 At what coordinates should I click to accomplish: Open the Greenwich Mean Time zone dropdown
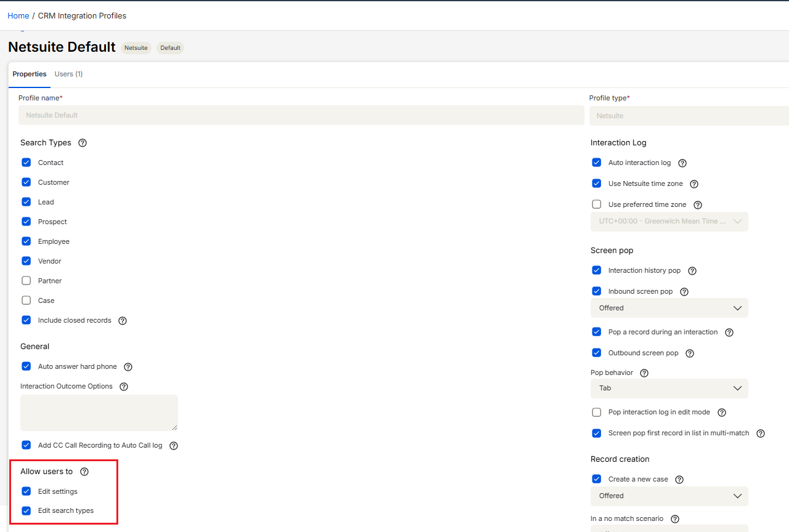[x=670, y=222]
